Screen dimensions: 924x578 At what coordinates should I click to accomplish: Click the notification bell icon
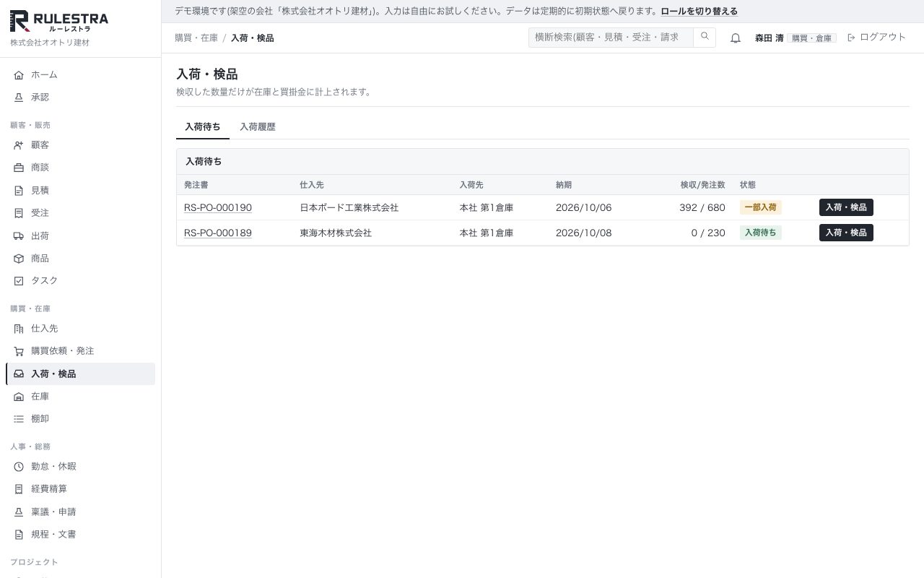pyautogui.click(x=736, y=38)
